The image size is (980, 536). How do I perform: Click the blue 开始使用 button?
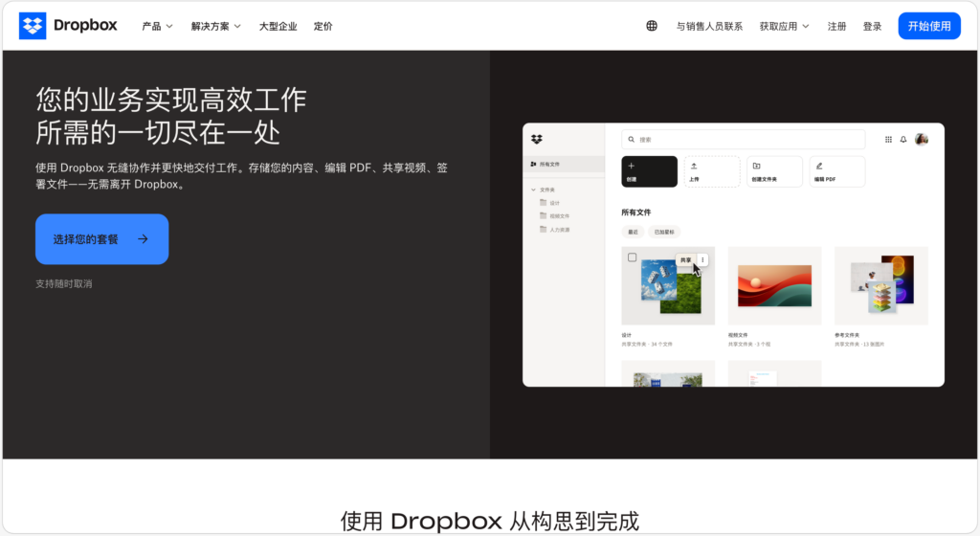[928, 26]
